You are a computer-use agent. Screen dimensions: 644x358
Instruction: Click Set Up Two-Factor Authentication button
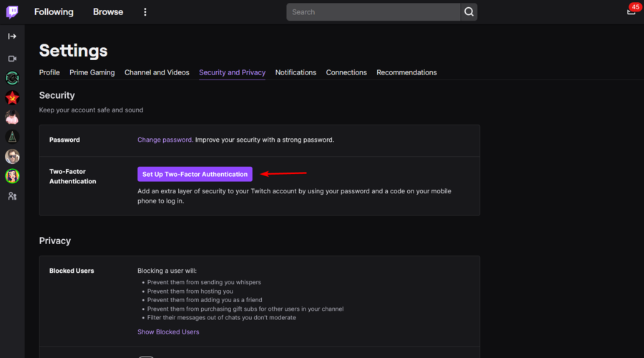[195, 174]
